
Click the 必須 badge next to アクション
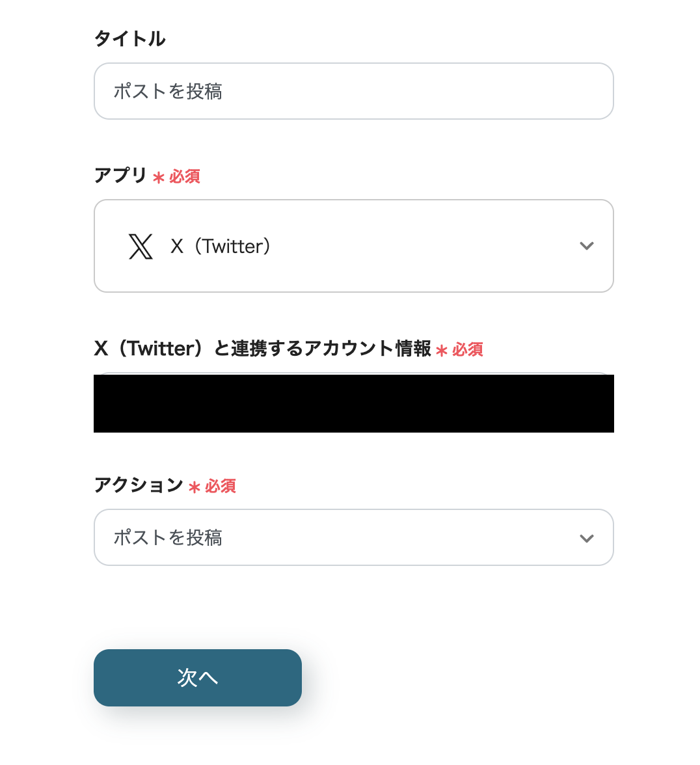221,486
